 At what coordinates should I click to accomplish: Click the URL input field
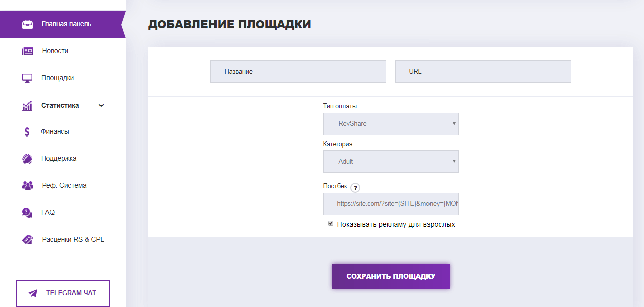[x=483, y=71]
